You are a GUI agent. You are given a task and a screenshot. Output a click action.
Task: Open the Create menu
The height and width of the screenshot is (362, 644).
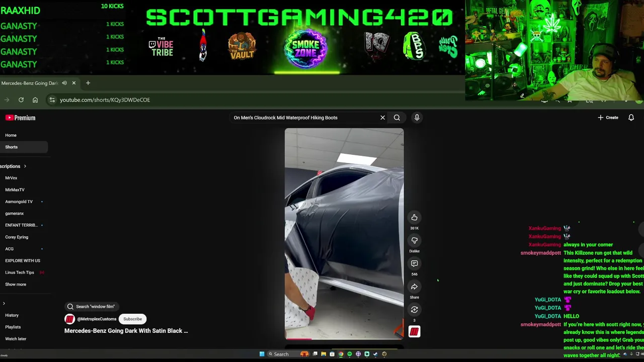point(608,118)
